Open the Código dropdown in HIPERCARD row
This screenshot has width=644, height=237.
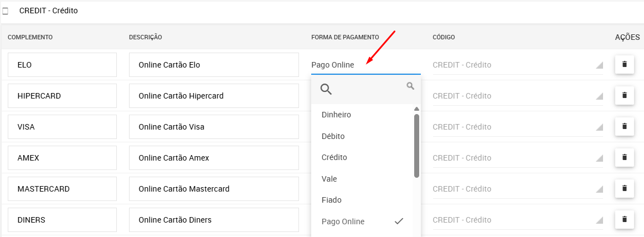coord(518,96)
